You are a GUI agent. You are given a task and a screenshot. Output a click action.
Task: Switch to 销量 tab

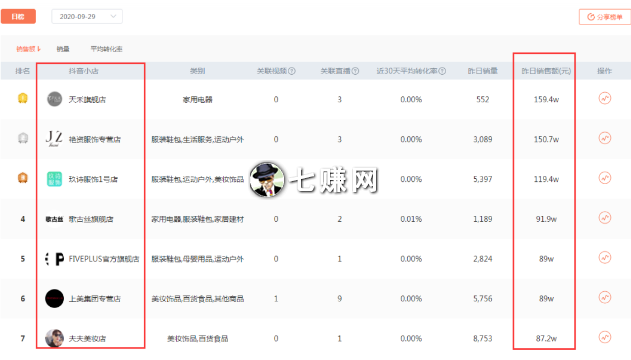[63, 49]
